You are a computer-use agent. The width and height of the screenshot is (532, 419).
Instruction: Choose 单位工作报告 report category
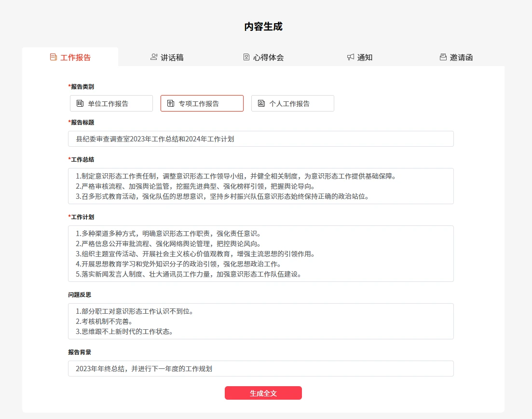(x=111, y=103)
